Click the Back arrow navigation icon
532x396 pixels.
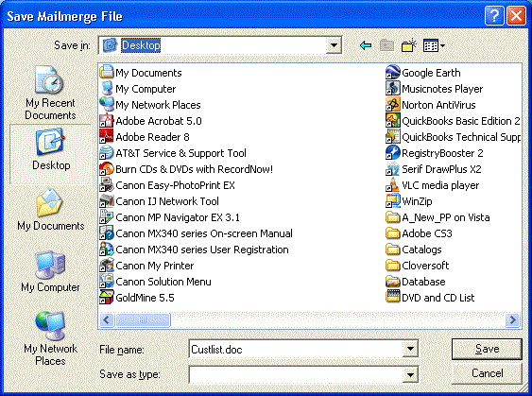(366, 45)
